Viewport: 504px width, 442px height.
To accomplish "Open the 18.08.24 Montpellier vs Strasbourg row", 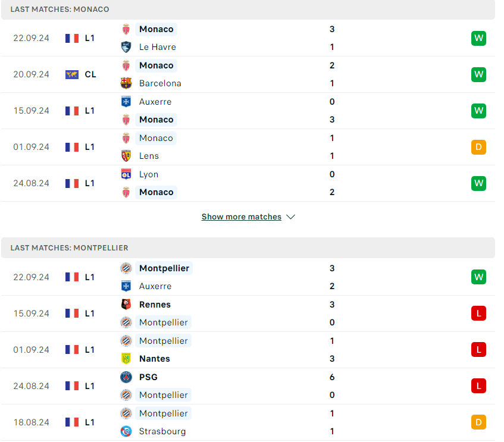I will (x=248, y=422).
